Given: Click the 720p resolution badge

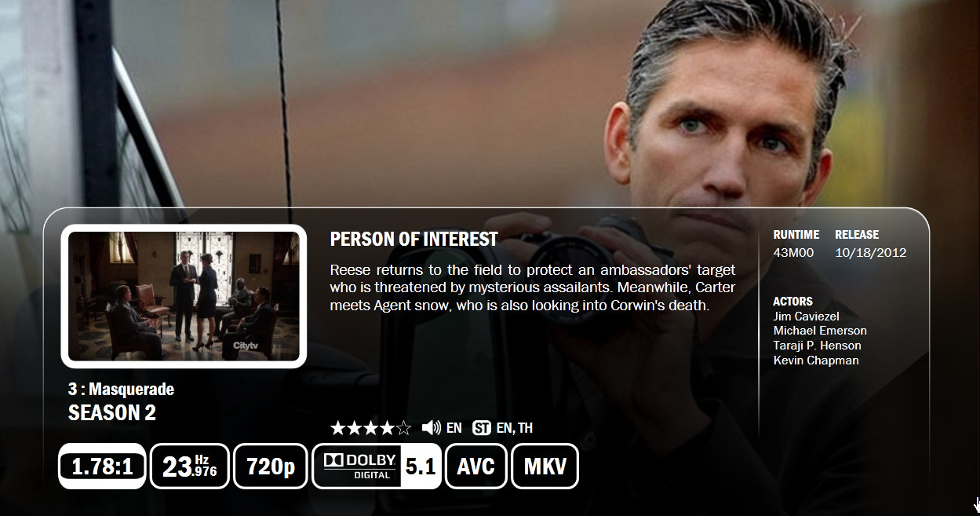Looking at the screenshot, I should point(271,467).
